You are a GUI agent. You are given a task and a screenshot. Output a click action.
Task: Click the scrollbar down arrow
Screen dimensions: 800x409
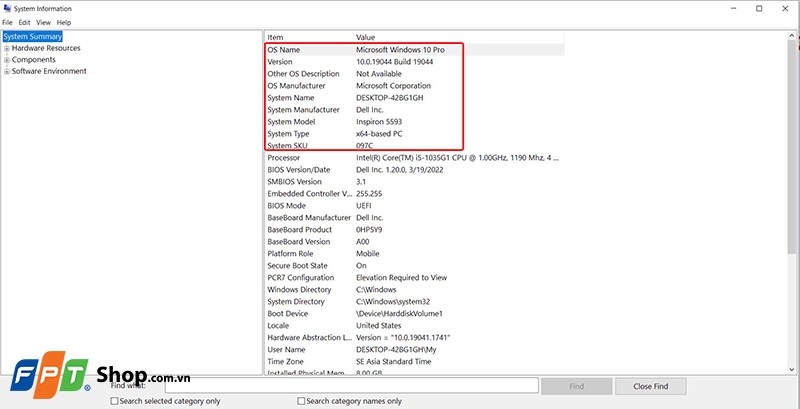click(793, 369)
